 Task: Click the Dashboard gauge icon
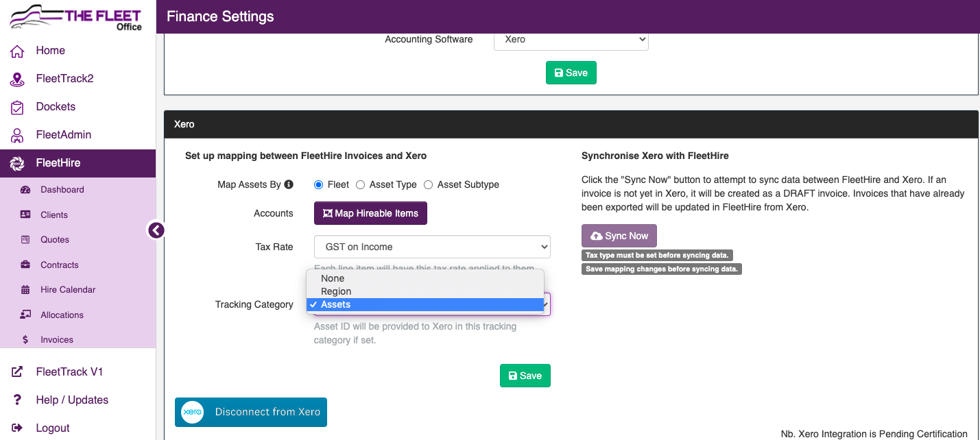point(26,190)
